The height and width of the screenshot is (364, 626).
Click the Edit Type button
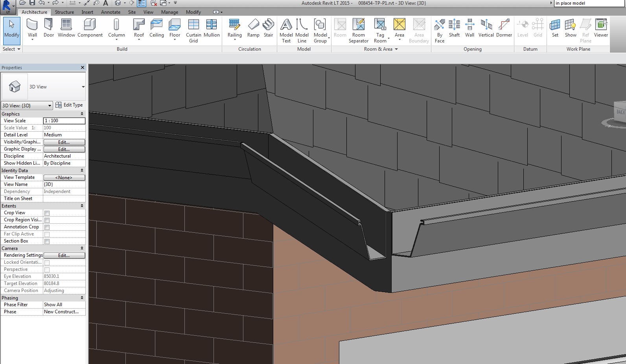[x=69, y=105]
